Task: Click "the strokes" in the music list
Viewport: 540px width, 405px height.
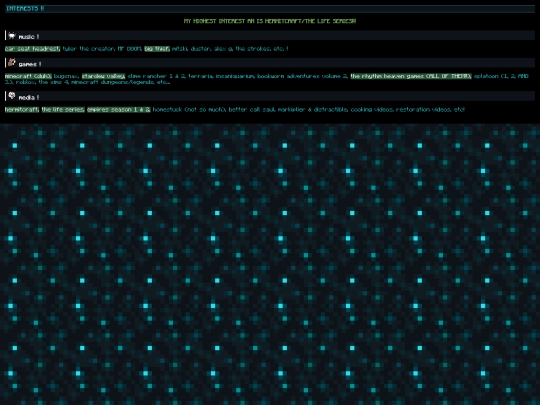Action: (253, 49)
